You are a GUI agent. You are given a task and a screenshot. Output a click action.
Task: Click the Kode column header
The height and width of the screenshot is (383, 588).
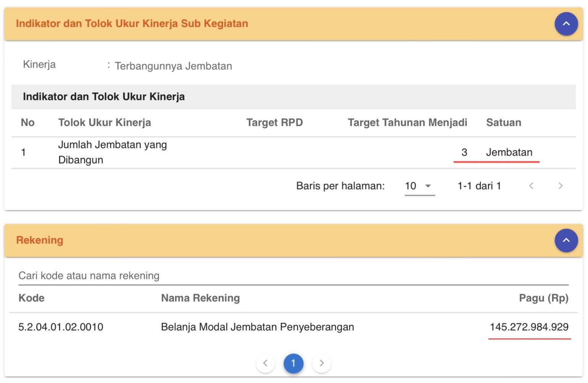31,298
